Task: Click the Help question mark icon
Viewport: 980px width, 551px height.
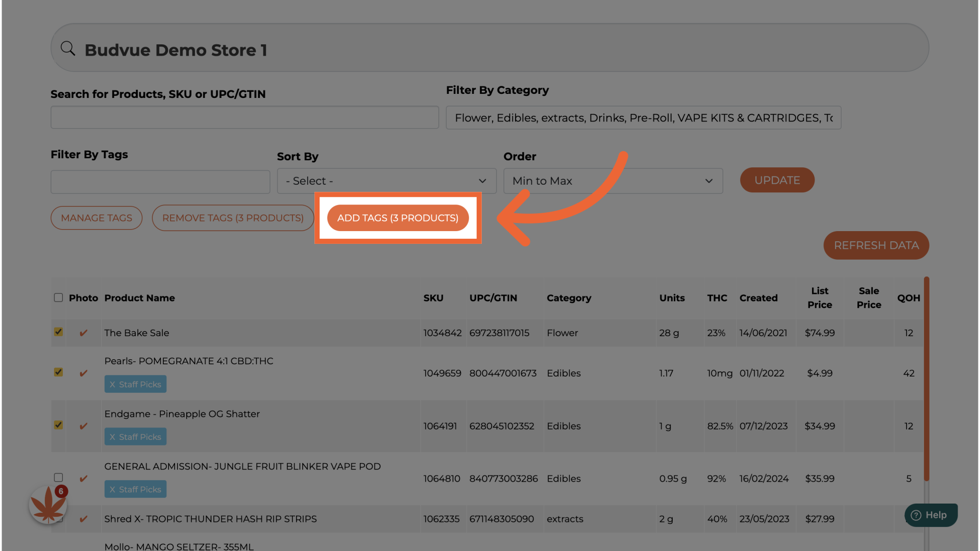Action: click(x=916, y=515)
